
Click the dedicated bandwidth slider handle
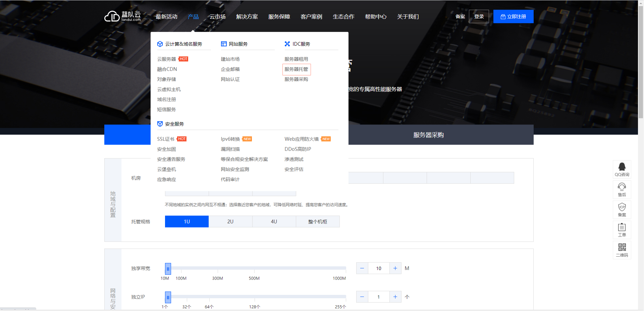168,269
